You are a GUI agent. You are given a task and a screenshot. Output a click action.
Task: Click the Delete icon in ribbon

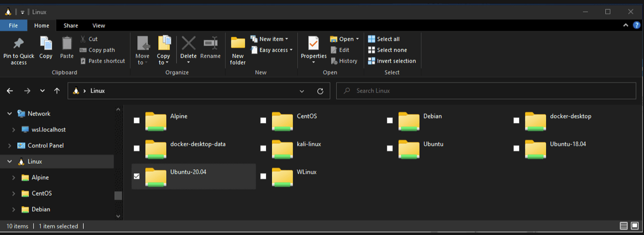coord(189,44)
